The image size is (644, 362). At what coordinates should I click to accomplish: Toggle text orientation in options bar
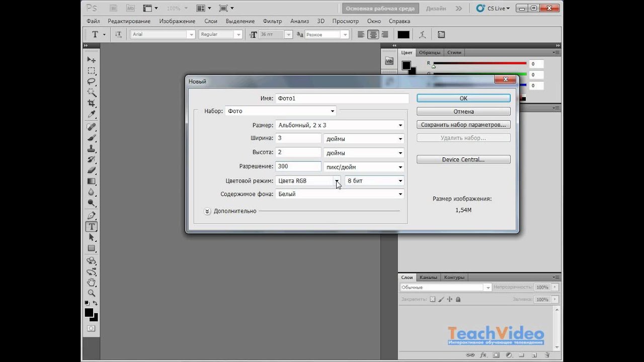(x=118, y=34)
